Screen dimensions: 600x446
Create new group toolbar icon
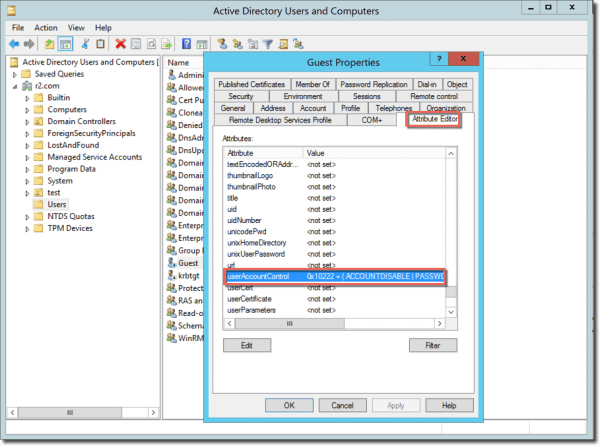[238, 44]
